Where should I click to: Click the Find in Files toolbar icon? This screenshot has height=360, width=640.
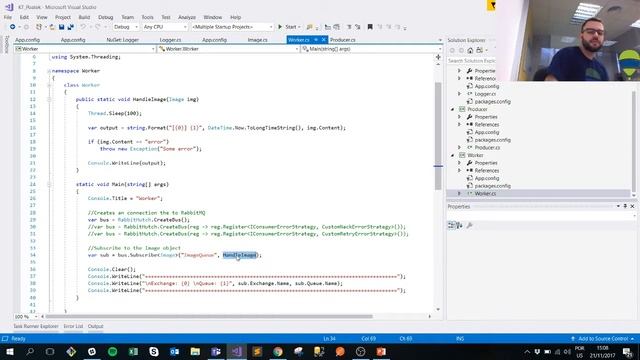[309, 27]
